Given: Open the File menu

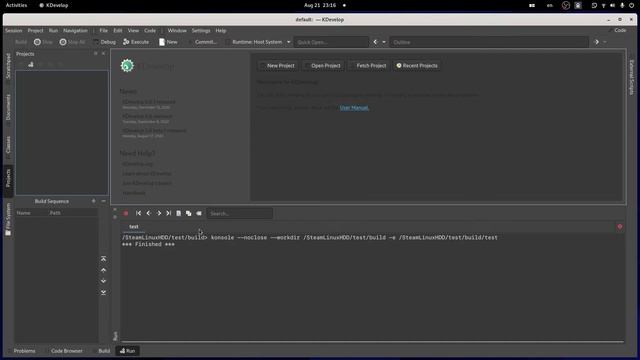Looking at the screenshot, I should (104, 31).
